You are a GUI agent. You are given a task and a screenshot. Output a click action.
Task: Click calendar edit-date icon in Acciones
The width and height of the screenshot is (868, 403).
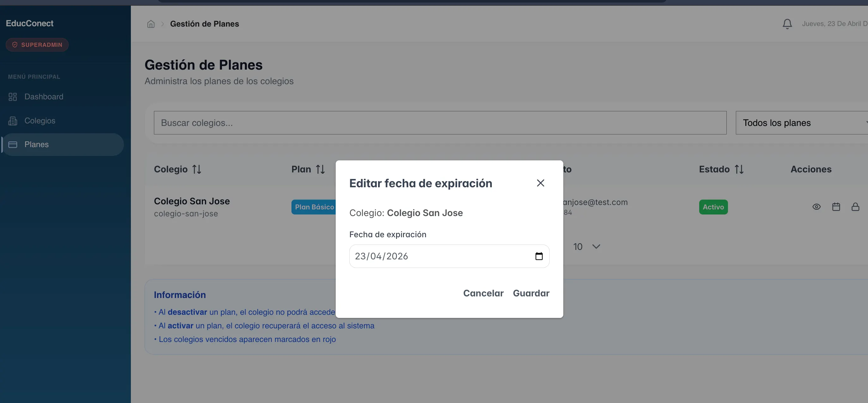coord(836,207)
